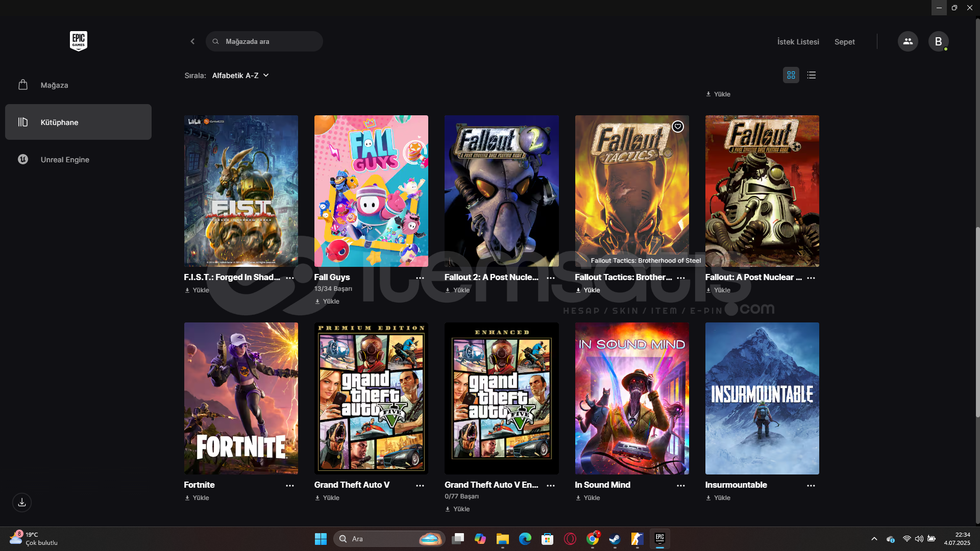Open the weather widget 19°C
The height and width of the screenshot is (551, 980).
pyautogui.click(x=34, y=539)
